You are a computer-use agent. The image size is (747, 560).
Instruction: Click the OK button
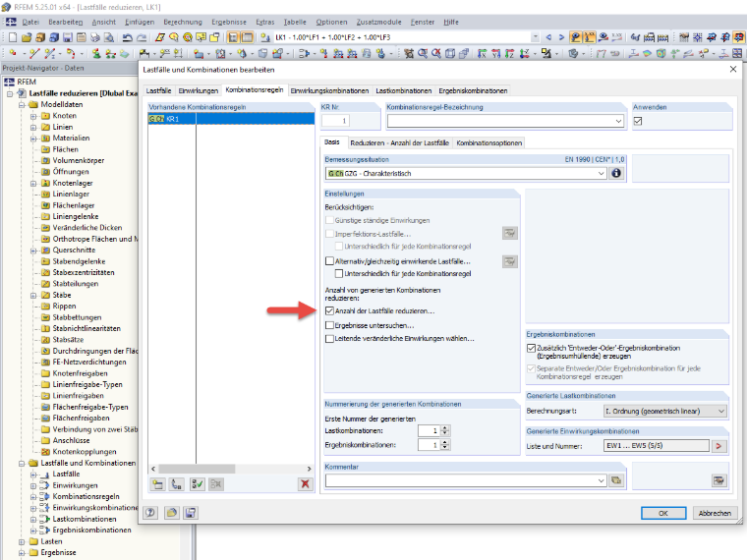663,513
